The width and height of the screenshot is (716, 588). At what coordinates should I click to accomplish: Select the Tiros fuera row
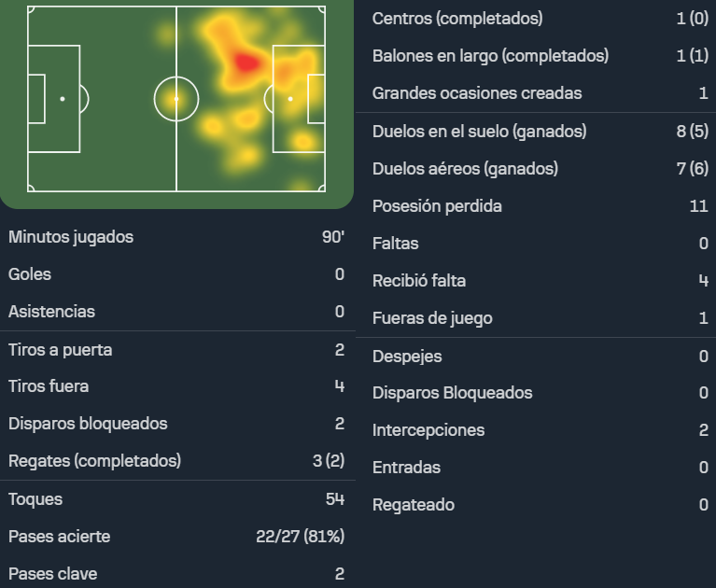click(x=176, y=386)
